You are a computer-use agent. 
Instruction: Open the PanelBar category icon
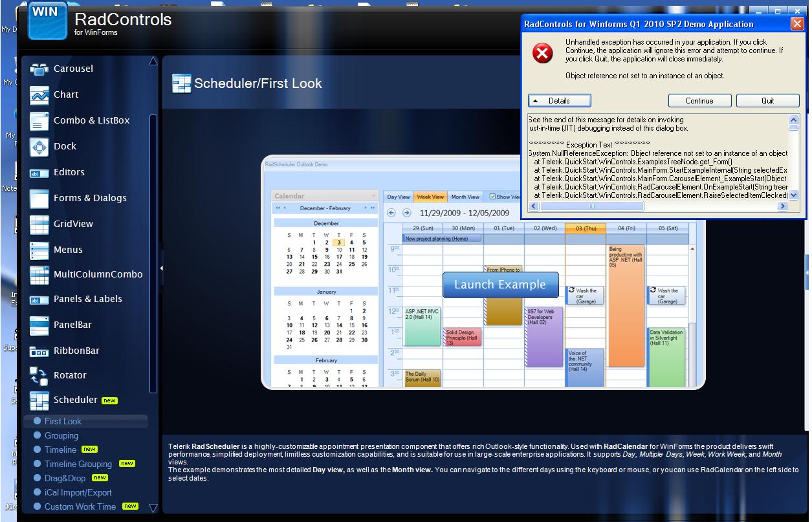(x=39, y=325)
